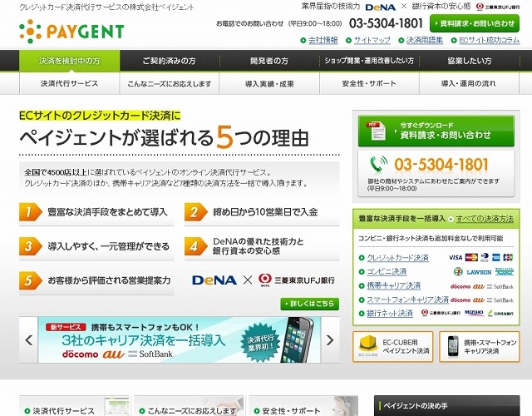Click the Seven-Eleven logo

458,272
